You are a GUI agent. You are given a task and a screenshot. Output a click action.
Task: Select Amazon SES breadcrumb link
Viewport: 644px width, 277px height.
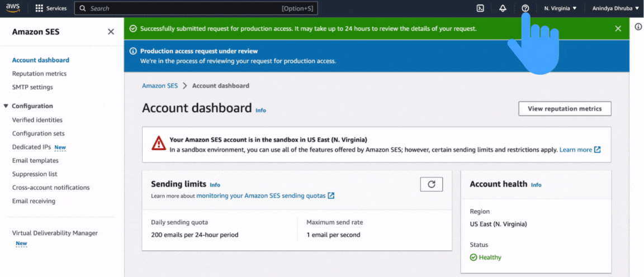159,86
